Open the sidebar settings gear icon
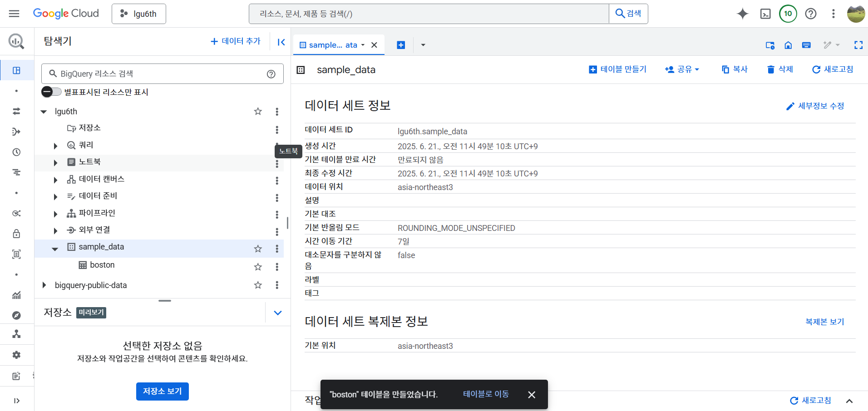 16,355
